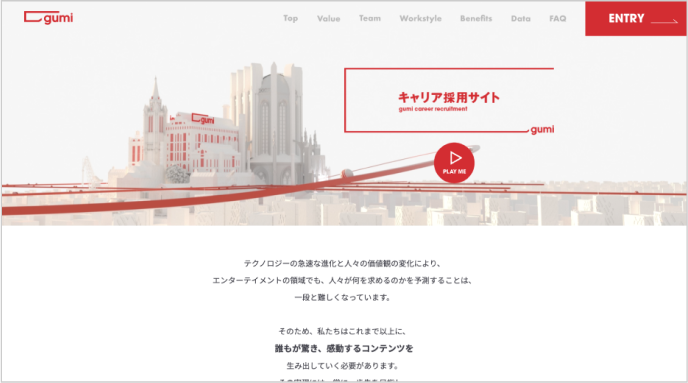Image resolution: width=688 pixels, height=383 pixels.
Task: Open the Data section link
Action: tap(521, 18)
